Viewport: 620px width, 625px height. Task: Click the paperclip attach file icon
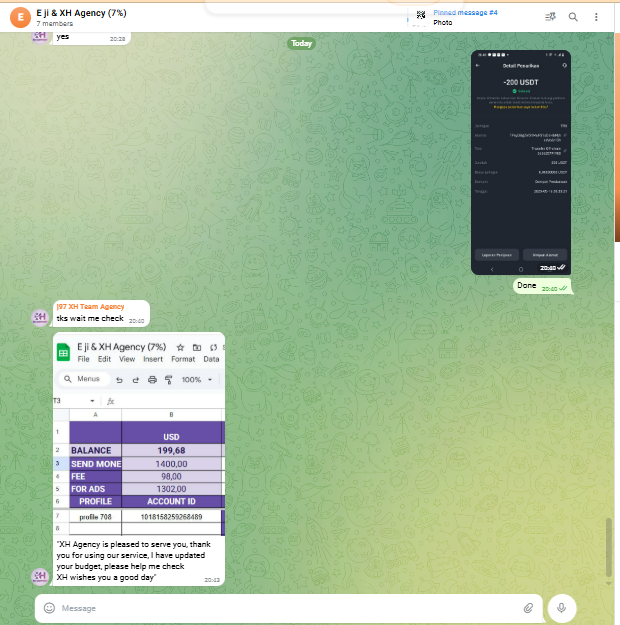tap(528, 608)
